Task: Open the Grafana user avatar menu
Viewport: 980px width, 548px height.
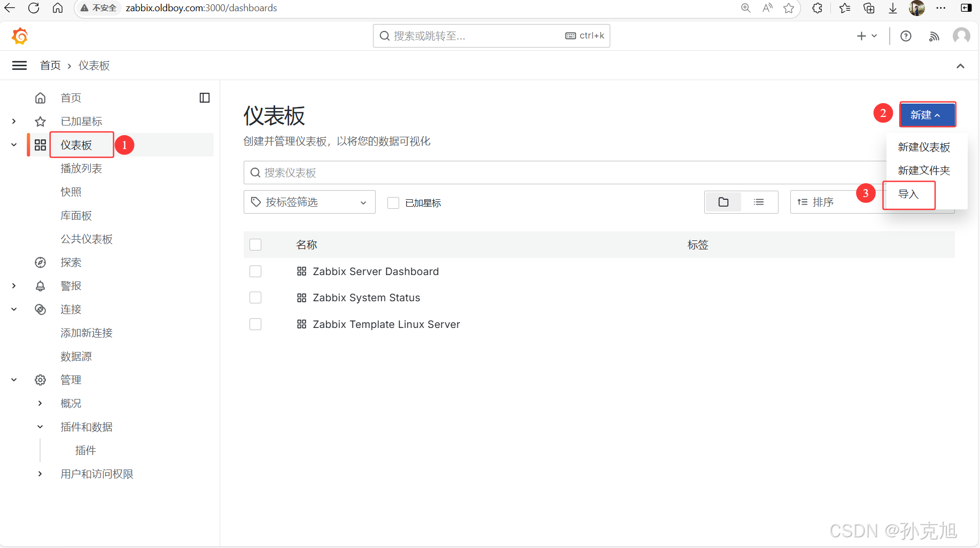Action: coord(961,36)
